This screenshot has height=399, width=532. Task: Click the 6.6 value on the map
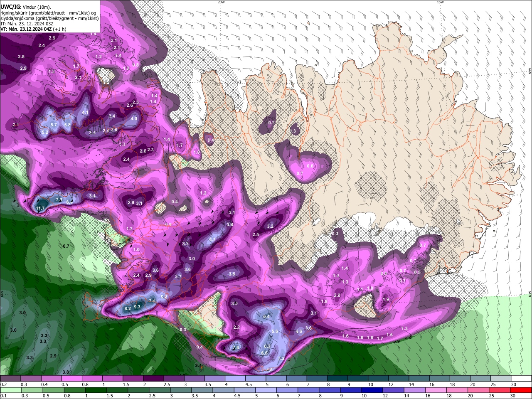point(264,353)
